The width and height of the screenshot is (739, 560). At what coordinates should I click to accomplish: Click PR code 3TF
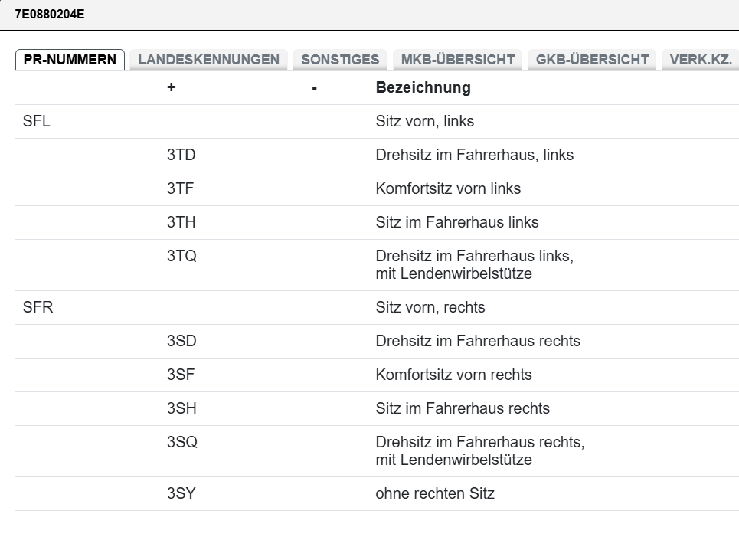pos(181,188)
